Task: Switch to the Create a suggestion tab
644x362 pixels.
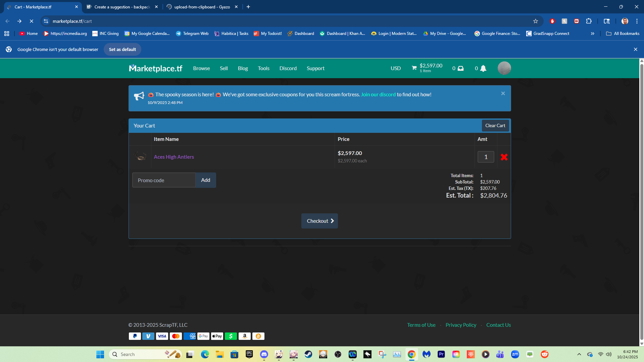Action: [x=122, y=7]
